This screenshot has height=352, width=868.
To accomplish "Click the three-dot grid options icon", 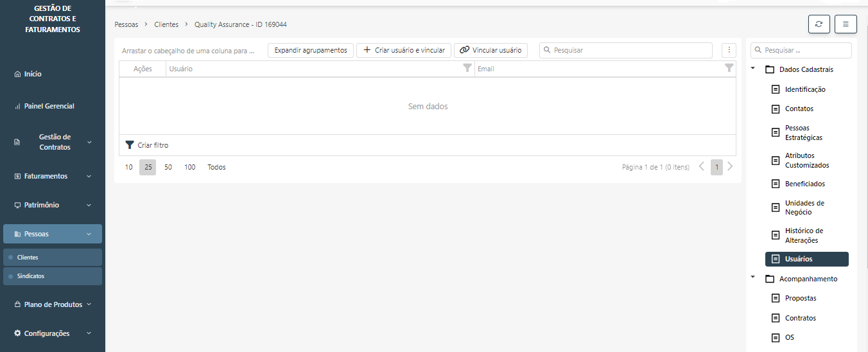I will pyautogui.click(x=729, y=50).
